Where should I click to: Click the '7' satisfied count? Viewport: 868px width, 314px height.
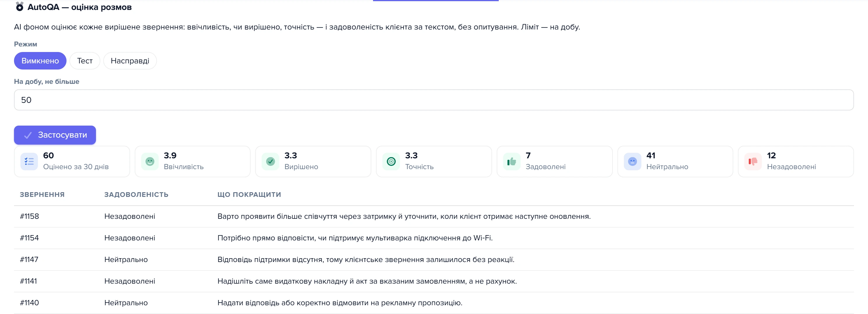tap(528, 155)
